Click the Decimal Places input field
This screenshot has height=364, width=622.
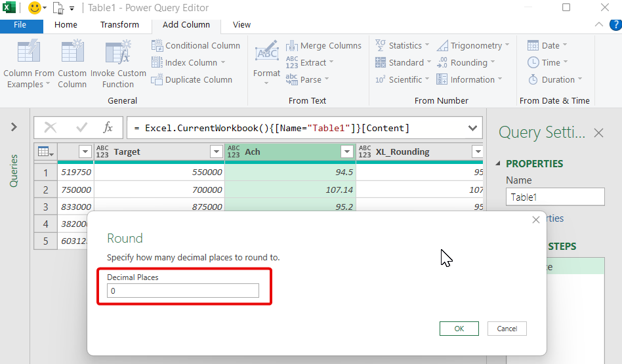click(183, 291)
